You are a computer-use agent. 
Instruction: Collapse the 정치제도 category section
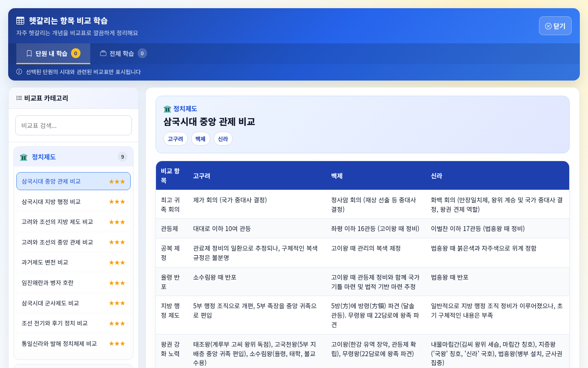tap(73, 157)
